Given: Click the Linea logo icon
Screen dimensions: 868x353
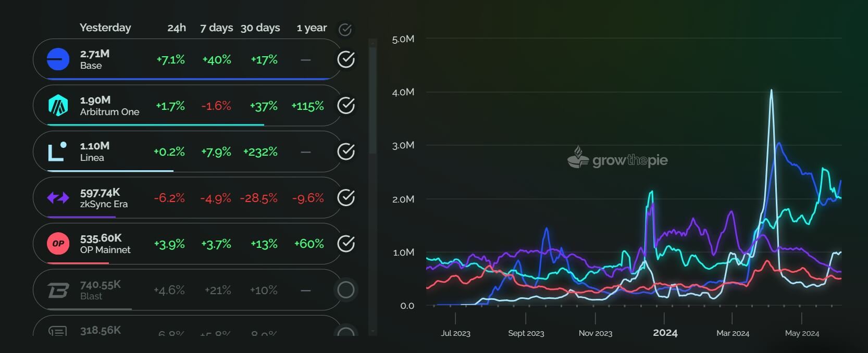Looking at the screenshot, I should tap(57, 152).
